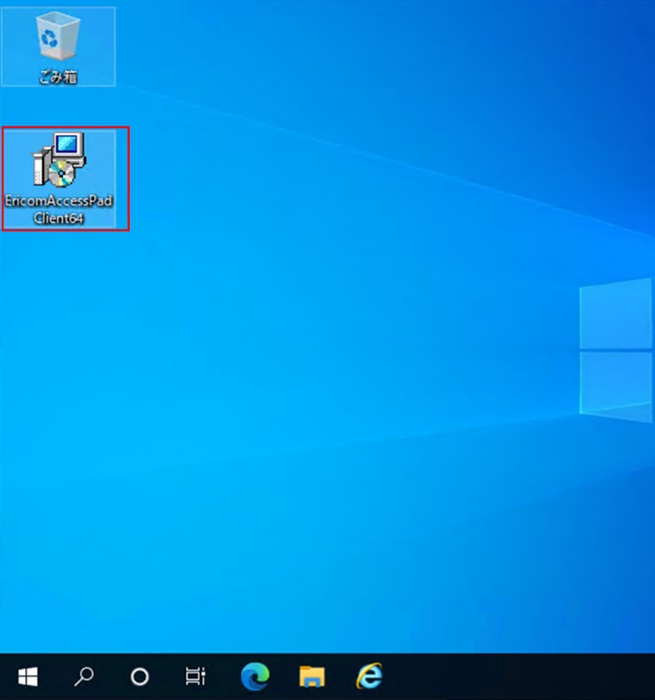Open Task View from the taskbar

(196, 677)
